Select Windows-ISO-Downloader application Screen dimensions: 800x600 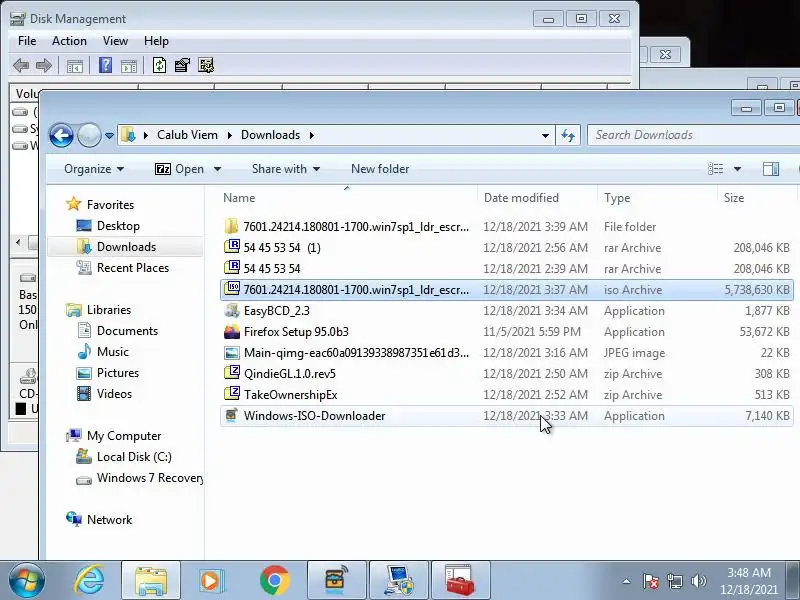click(x=507, y=416)
